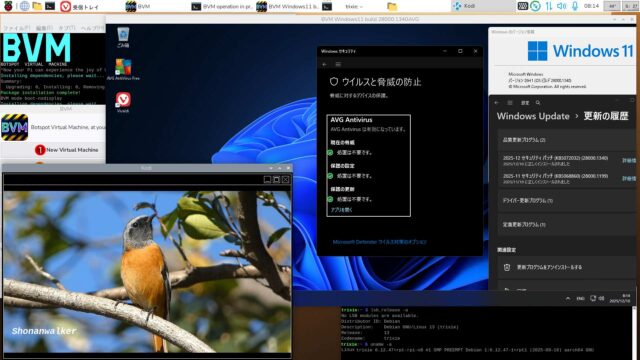Go back in the Windows Update settings window
The width and height of the screenshot is (640, 360).
(x=497, y=103)
